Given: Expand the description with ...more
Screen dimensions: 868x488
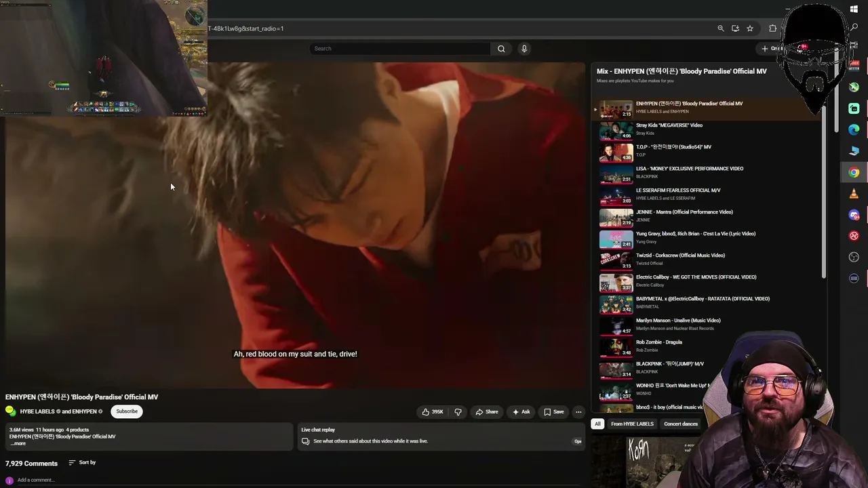Looking at the screenshot, I should coord(18,443).
